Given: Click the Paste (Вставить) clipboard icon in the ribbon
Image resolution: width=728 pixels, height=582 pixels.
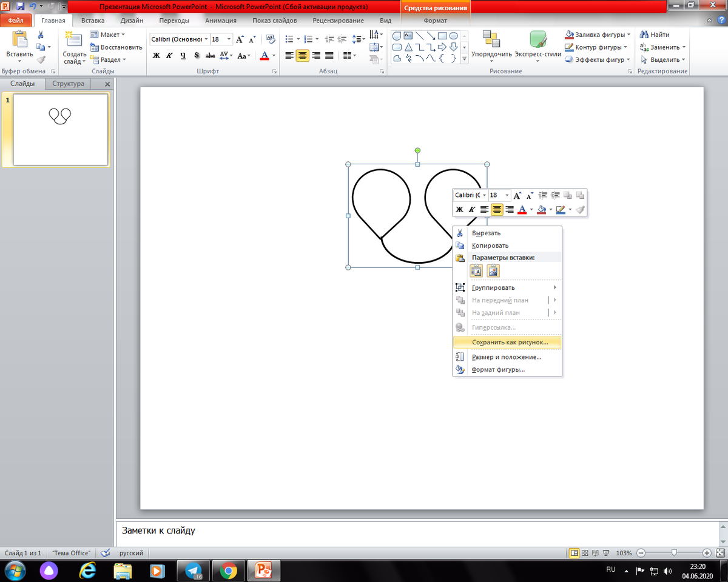Looking at the screenshot, I should coord(19,40).
